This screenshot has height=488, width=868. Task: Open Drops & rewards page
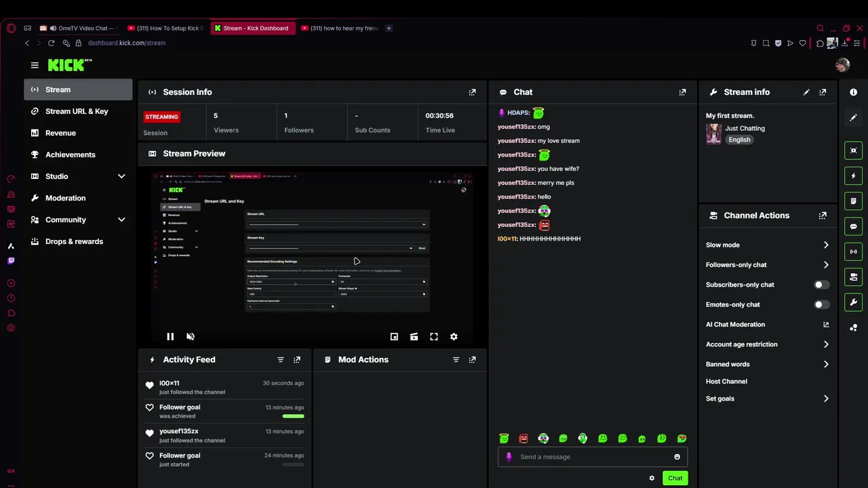pyautogui.click(x=78, y=241)
